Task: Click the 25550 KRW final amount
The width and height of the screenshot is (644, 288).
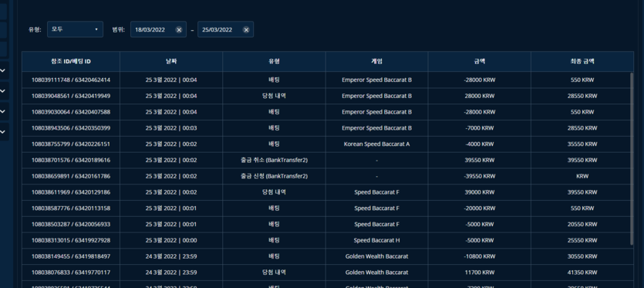Action: point(582,240)
